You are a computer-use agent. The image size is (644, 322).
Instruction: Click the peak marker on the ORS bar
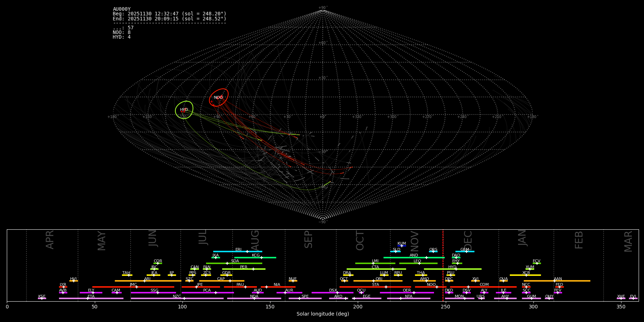[x=433, y=252]
